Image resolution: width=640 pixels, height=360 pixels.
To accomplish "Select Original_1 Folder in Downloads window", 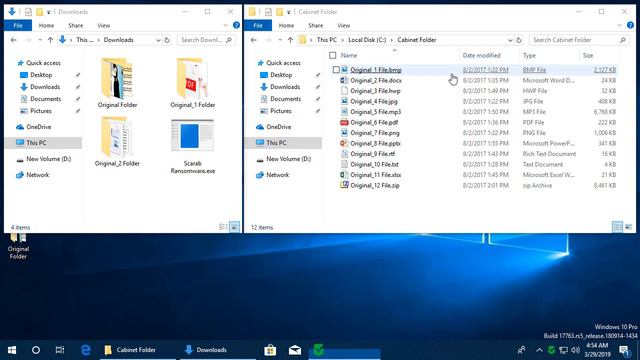I will click(x=193, y=83).
